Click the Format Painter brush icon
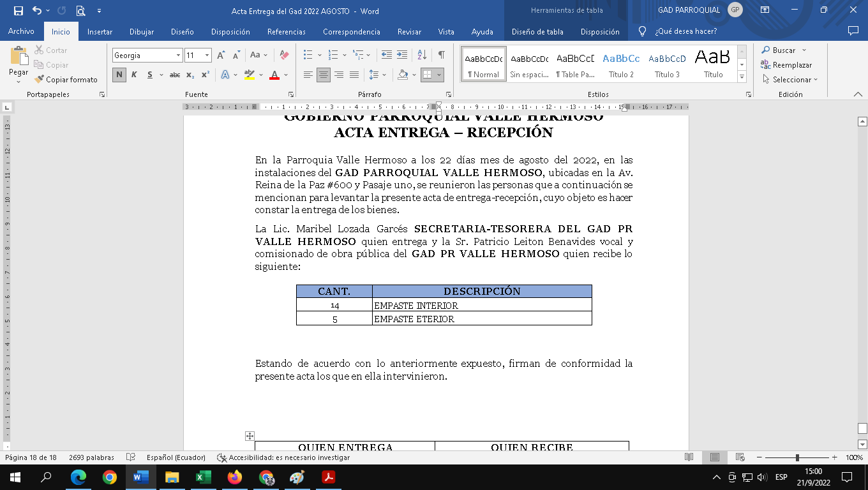 (x=40, y=80)
